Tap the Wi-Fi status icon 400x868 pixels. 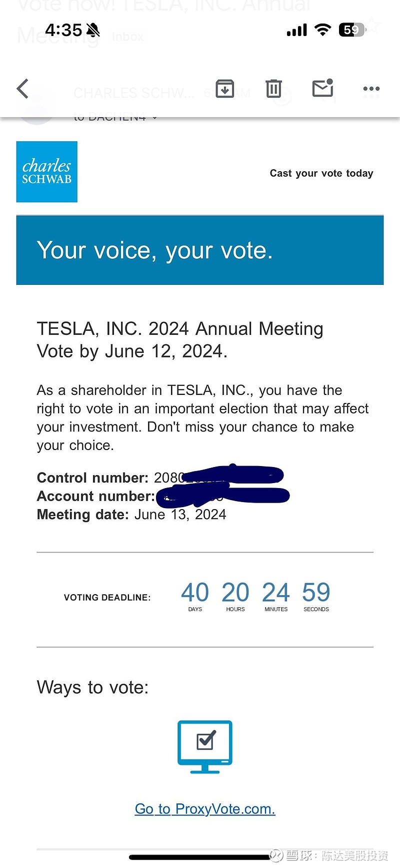(x=323, y=30)
